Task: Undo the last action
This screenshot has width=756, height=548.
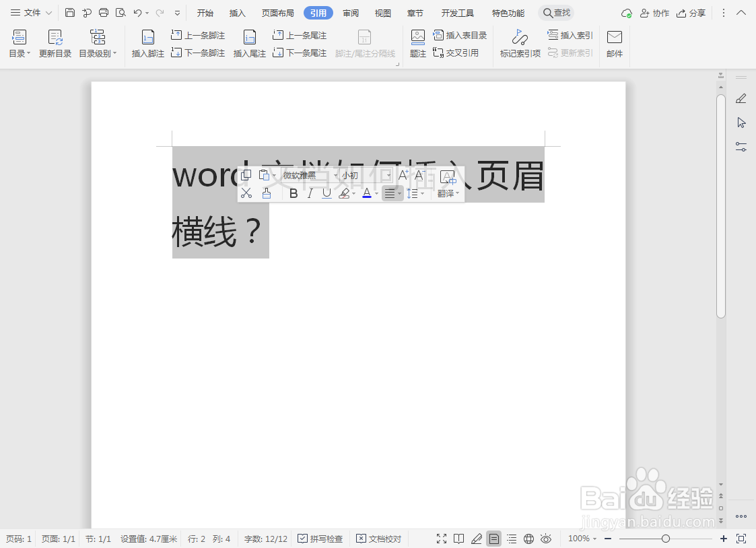Action: [x=138, y=13]
